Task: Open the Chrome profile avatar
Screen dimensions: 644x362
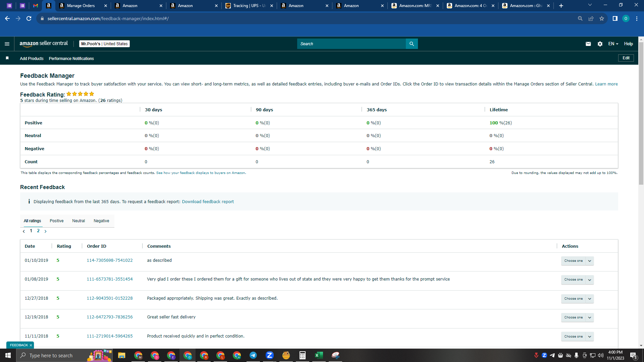Action: 626,18
